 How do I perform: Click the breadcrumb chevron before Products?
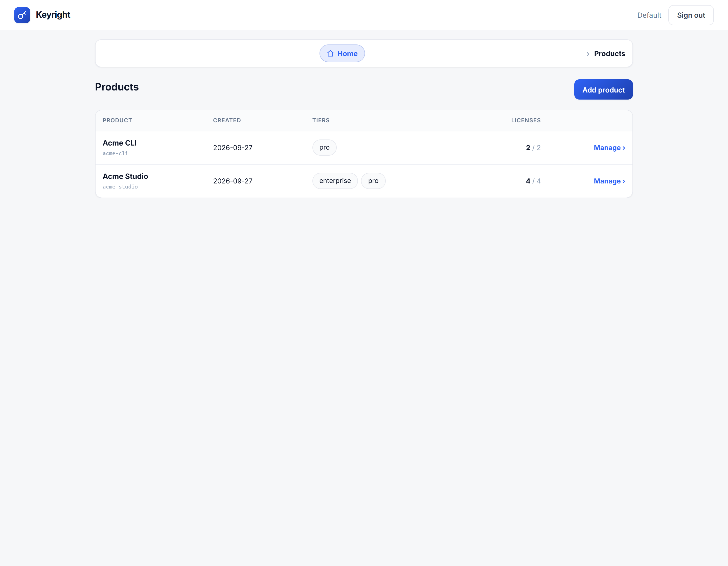588,54
